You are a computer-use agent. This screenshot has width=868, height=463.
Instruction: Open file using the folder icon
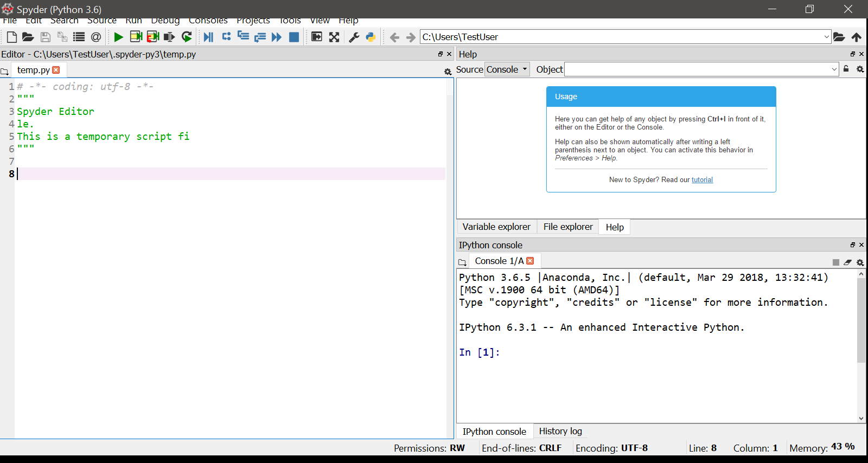[x=28, y=37]
